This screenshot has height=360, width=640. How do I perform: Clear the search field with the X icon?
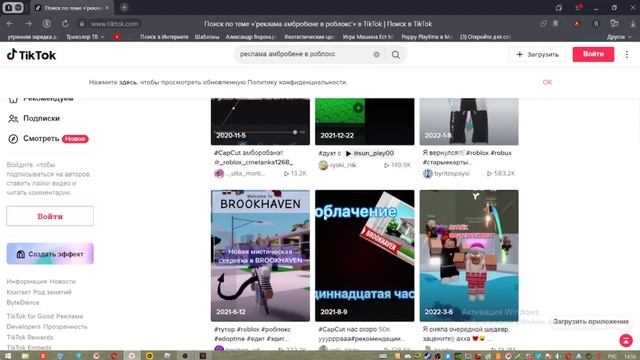pyautogui.click(x=376, y=54)
